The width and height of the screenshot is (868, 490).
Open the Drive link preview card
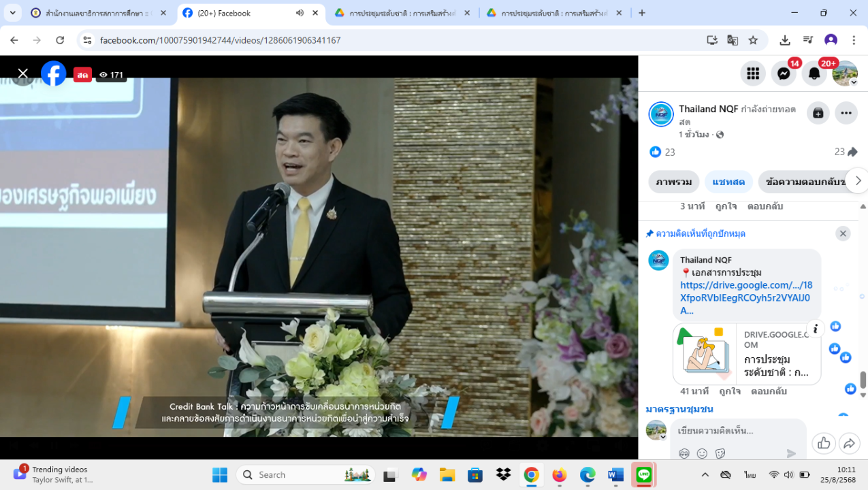click(x=747, y=354)
